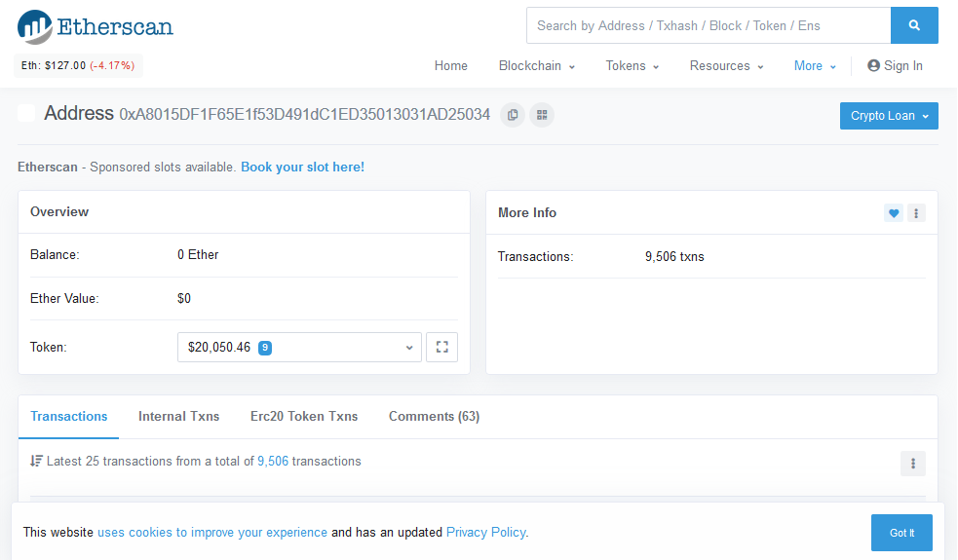958x560 pixels.
Task: Click the Sign In user icon
Action: click(x=873, y=65)
